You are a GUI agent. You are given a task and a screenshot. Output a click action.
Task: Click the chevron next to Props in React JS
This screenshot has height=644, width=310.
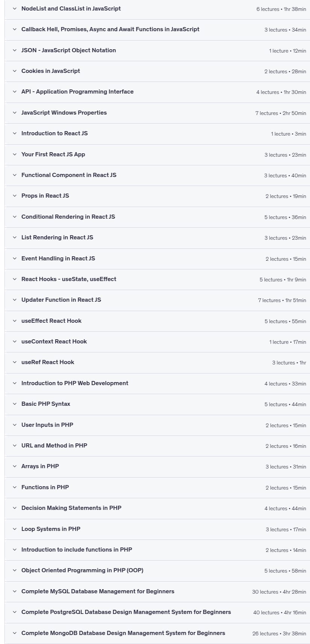pos(15,196)
